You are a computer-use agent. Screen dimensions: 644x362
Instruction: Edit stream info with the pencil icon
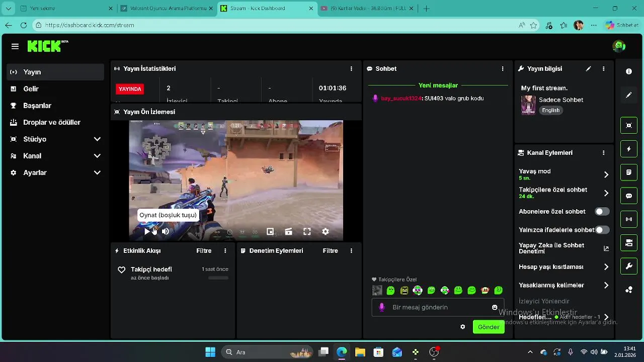tap(588, 68)
